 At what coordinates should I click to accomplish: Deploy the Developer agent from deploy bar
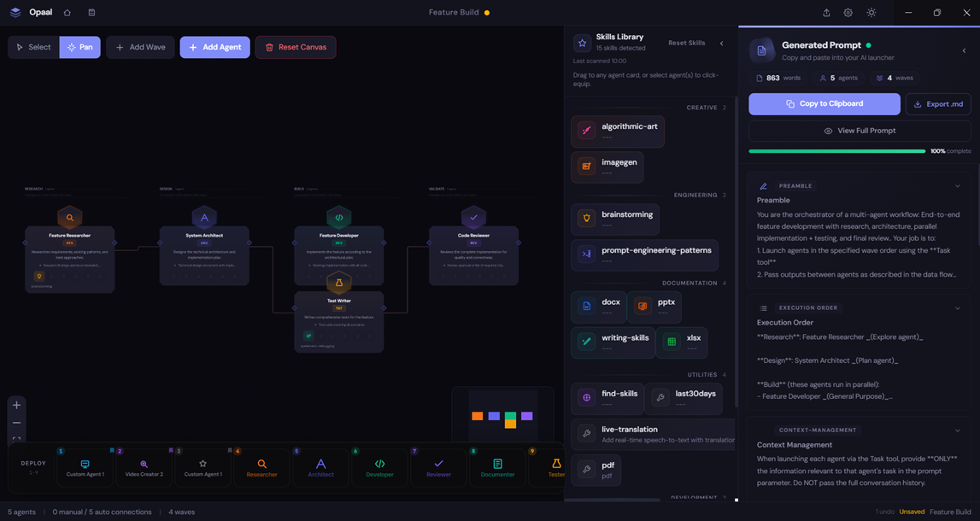(379, 468)
